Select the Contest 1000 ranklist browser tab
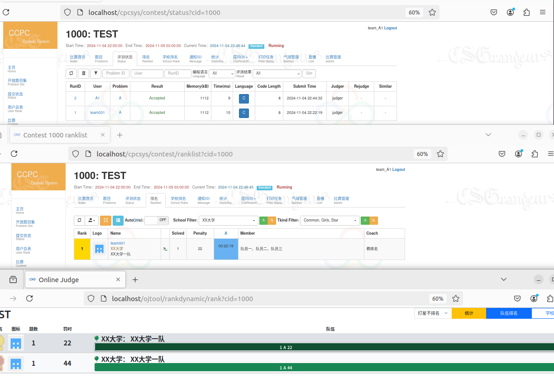Viewport: 554px width, 392px height. click(59, 135)
